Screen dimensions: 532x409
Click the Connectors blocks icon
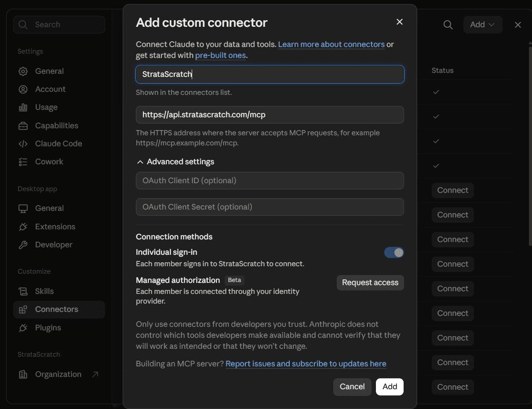pyautogui.click(x=23, y=309)
